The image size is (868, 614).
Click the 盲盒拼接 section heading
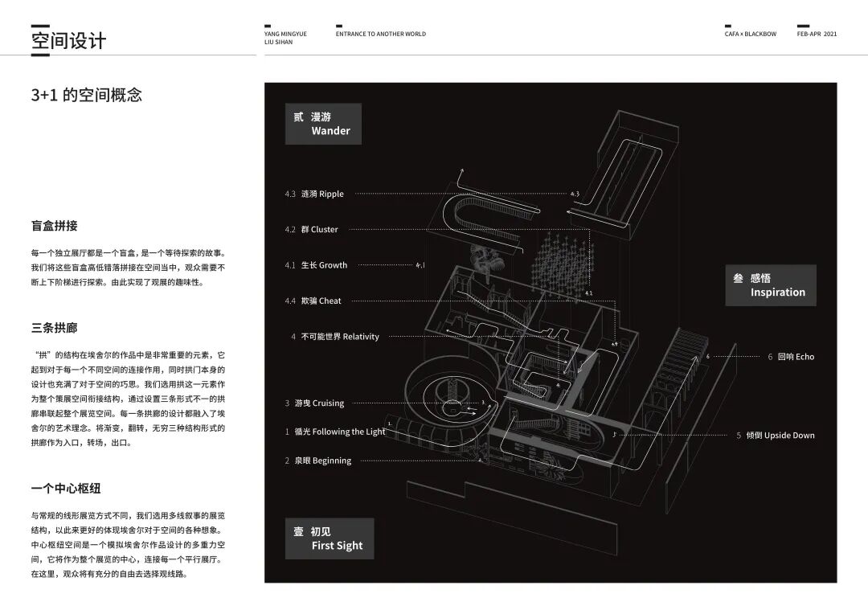pos(55,226)
